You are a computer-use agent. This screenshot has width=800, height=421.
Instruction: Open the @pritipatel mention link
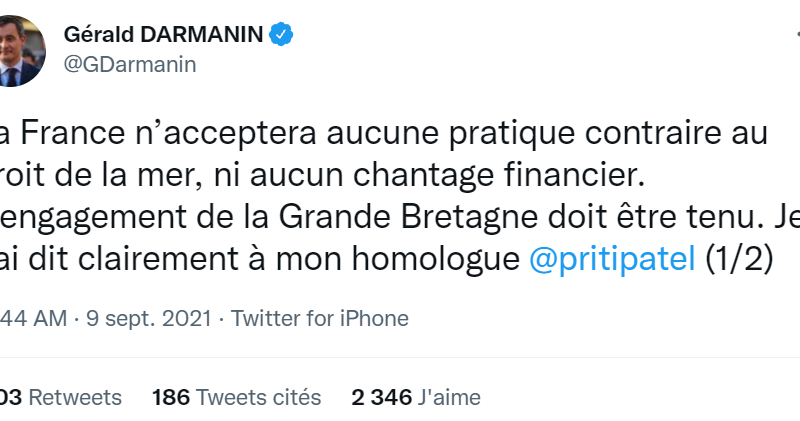611,258
